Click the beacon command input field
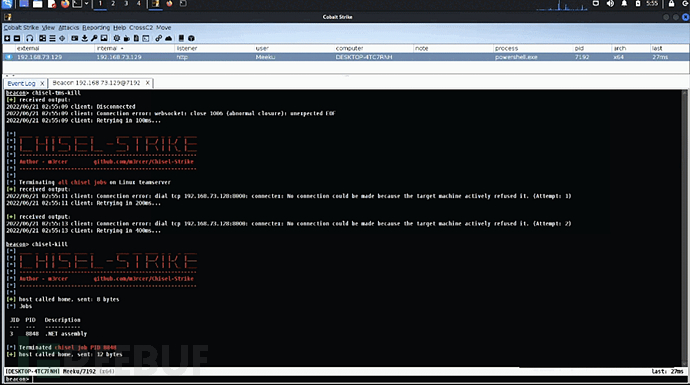 click(359, 379)
